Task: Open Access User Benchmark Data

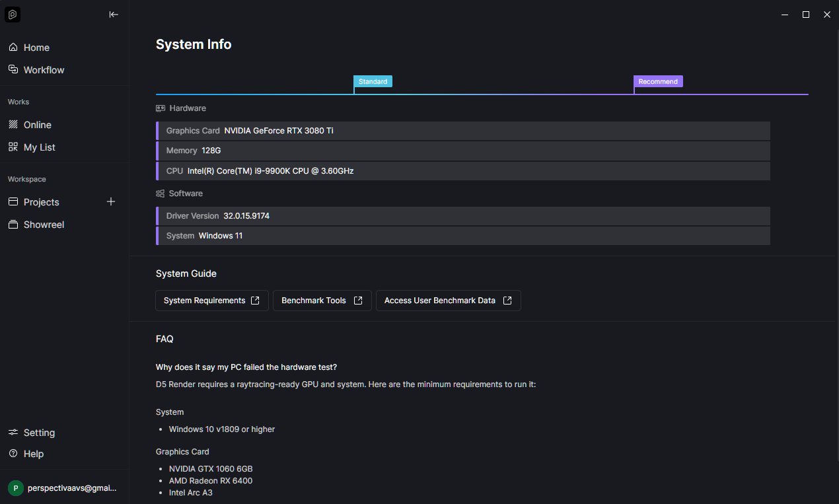Action: [x=448, y=301]
